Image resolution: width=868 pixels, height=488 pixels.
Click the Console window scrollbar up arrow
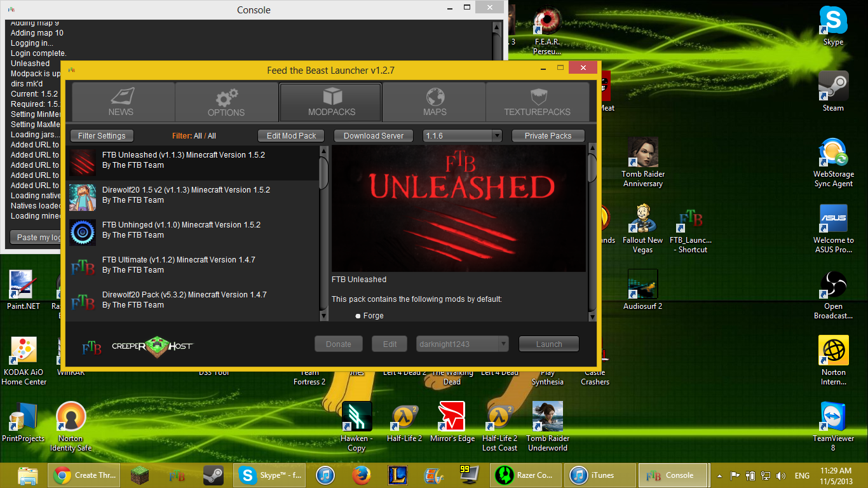498,26
